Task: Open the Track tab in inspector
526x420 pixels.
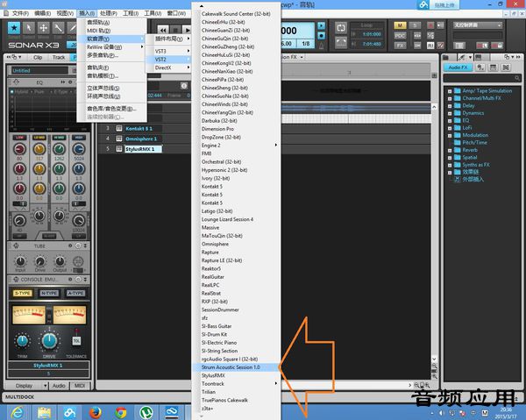Action: tap(59, 57)
